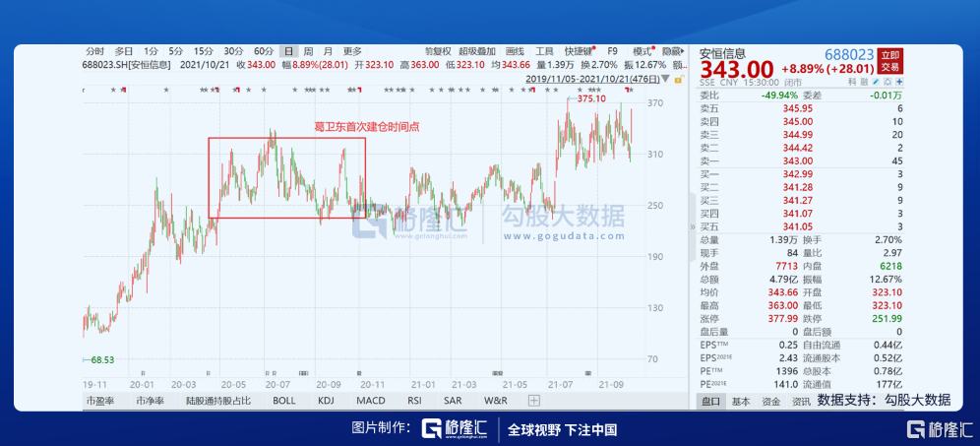Image resolution: width=980 pixels, height=446 pixels.
Task: Click the 流通值 177亿 value
Action: click(x=889, y=384)
